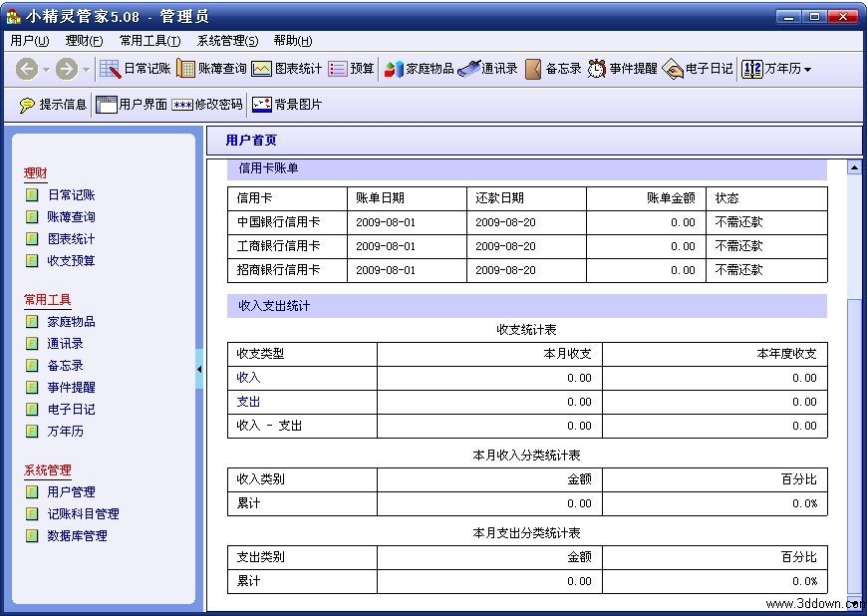The image size is (867, 616).
Task: Click icon beside sidebar 数据库管理
Action: click(x=32, y=535)
